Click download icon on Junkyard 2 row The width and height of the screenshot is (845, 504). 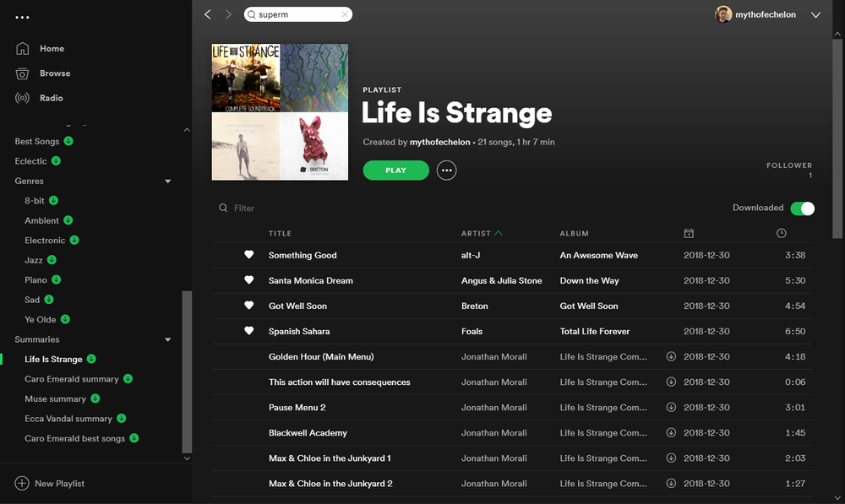point(671,483)
